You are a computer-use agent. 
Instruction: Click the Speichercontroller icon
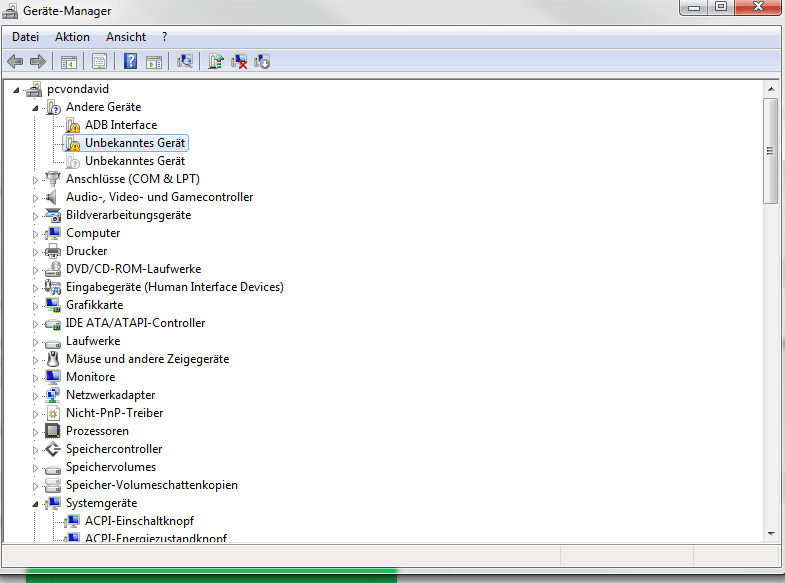pyautogui.click(x=53, y=449)
